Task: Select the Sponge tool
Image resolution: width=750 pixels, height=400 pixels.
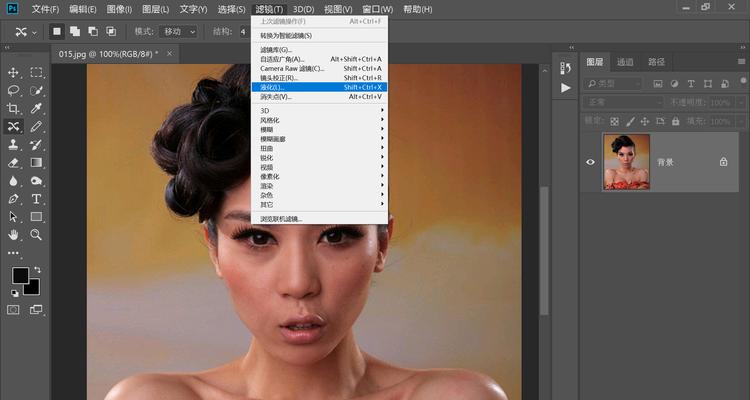Action: 36,181
